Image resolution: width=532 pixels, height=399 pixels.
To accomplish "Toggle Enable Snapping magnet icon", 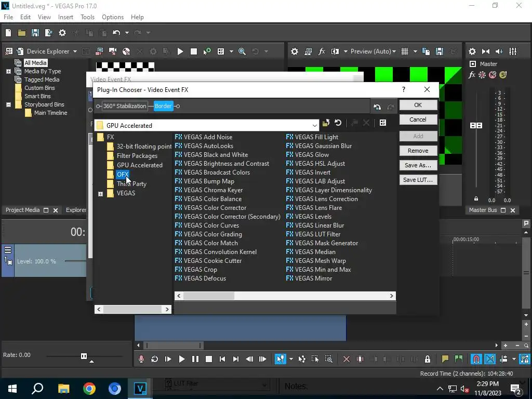I will pyautogui.click(x=476, y=359).
